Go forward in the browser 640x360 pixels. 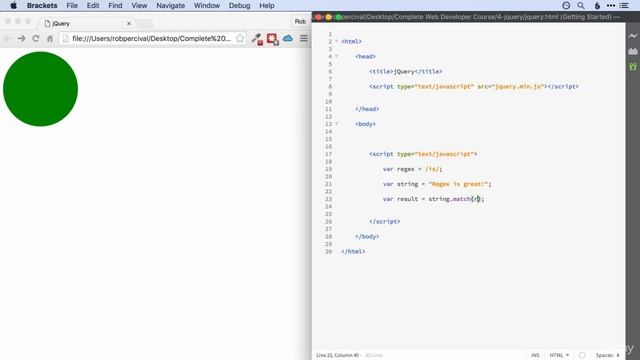pos(22,38)
